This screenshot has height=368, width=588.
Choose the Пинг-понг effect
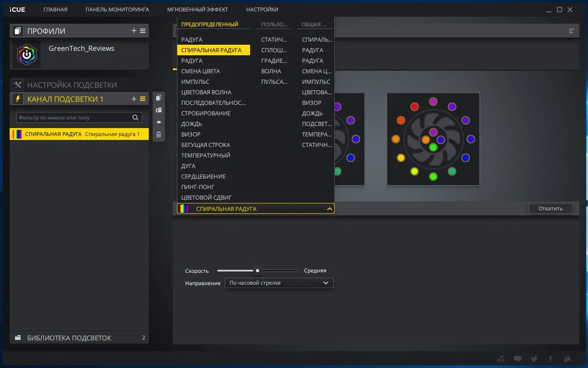[198, 187]
